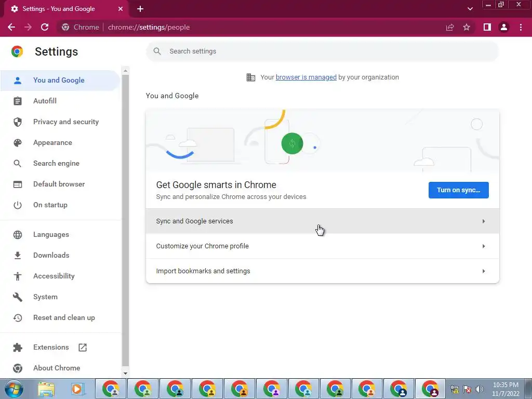The image size is (532, 399).
Task: Click the browser back arrow
Action: click(x=11, y=27)
